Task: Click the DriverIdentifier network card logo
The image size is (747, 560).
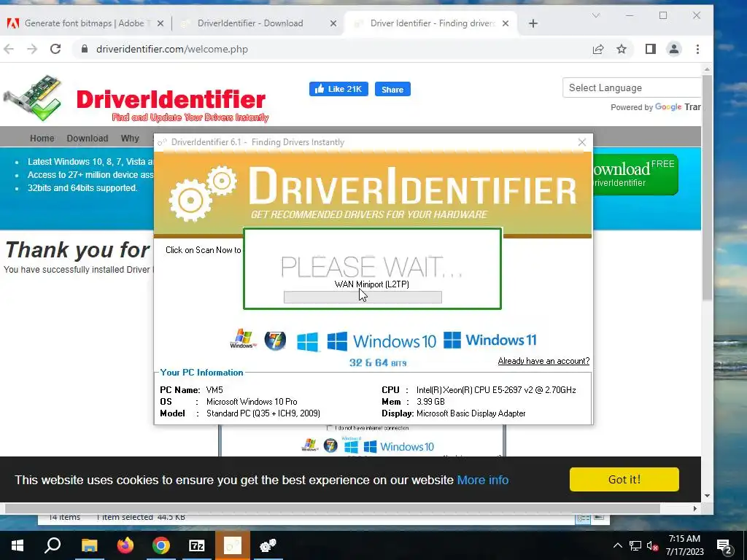Action: click(33, 98)
